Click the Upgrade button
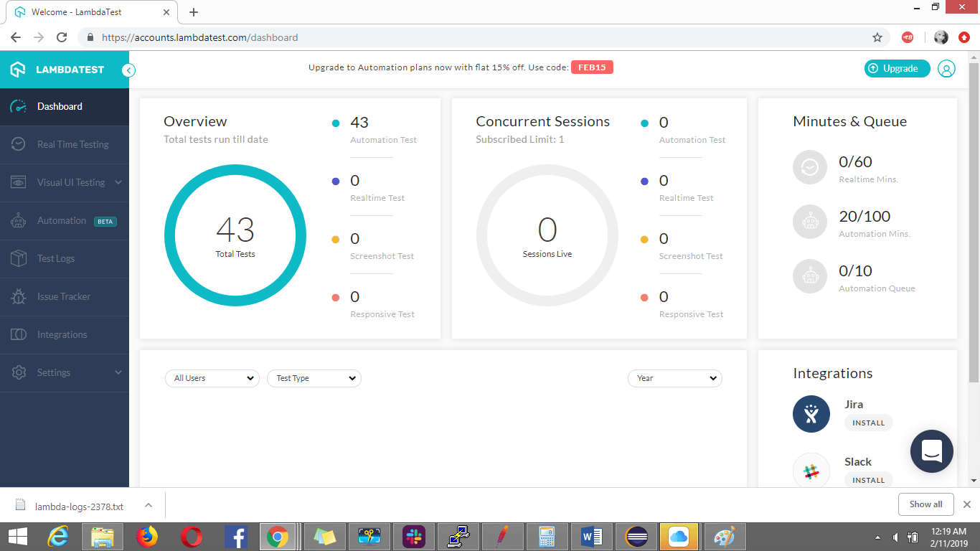Screen dimensions: 980x551 pos(897,69)
